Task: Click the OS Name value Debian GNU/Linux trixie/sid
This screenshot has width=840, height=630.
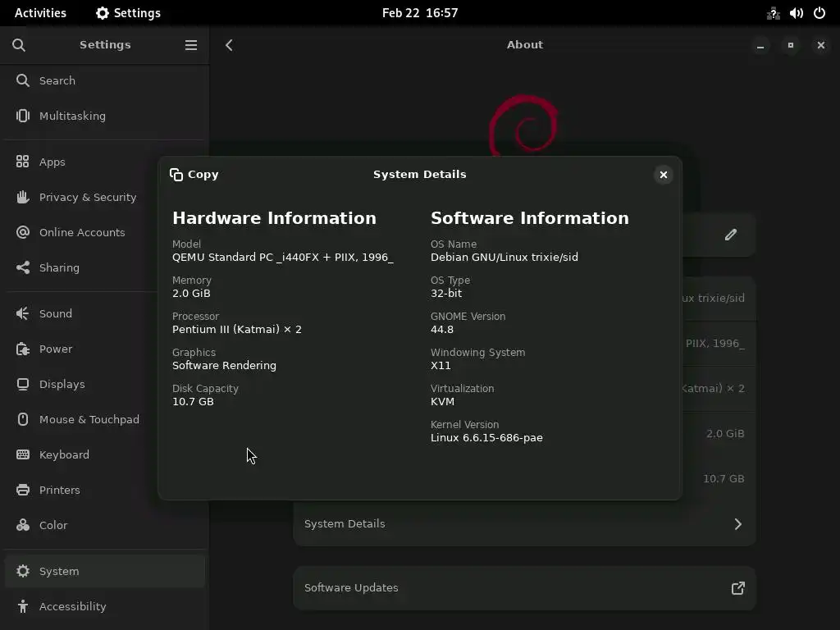Action: pyautogui.click(x=504, y=257)
